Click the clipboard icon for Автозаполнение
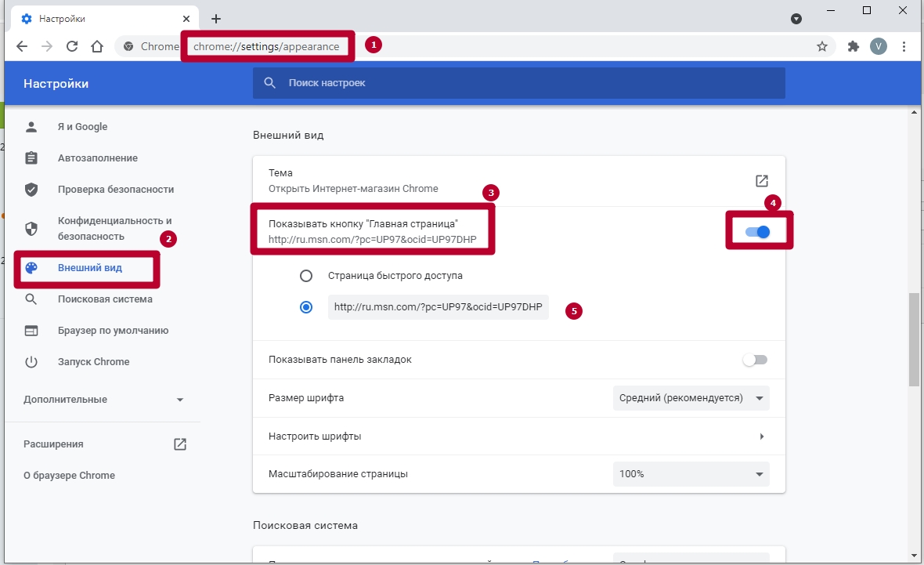The width and height of the screenshot is (924, 565). click(x=31, y=158)
